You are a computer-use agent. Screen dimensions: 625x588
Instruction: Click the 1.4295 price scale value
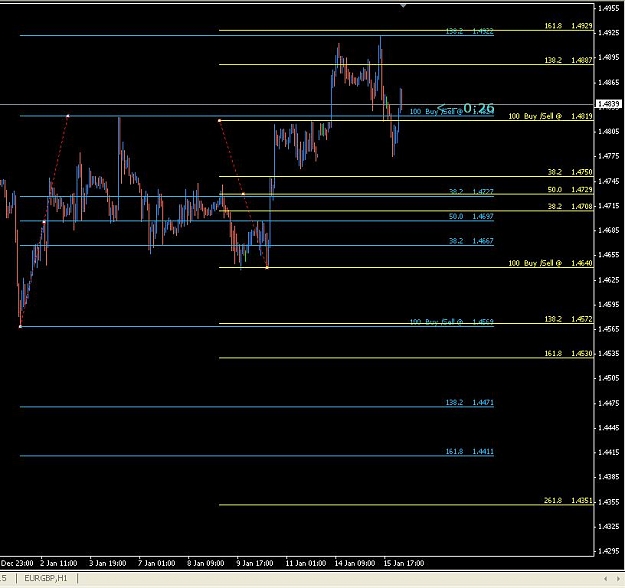point(609,551)
